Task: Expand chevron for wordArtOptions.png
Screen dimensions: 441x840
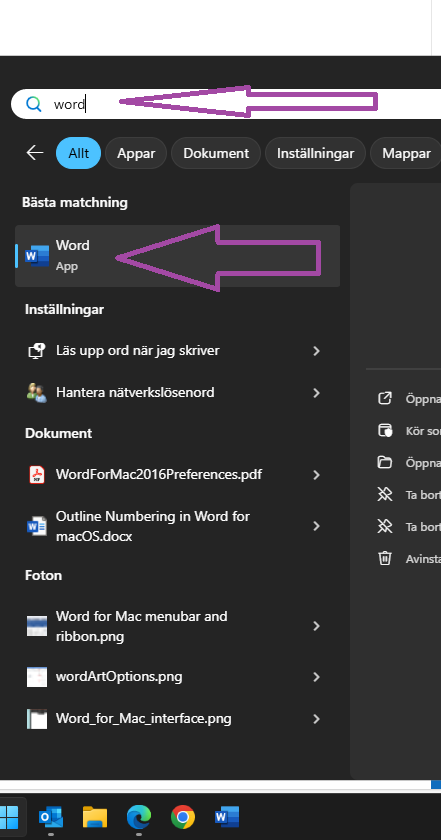Action: point(316,677)
